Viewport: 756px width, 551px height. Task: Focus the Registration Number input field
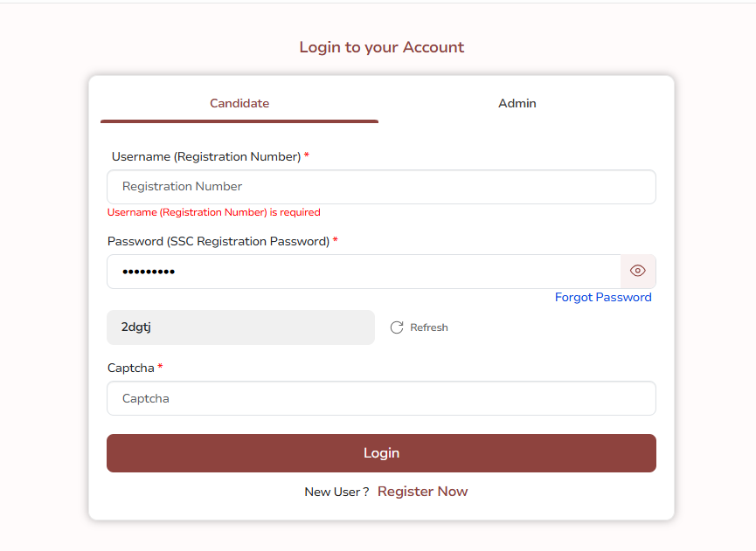381,187
